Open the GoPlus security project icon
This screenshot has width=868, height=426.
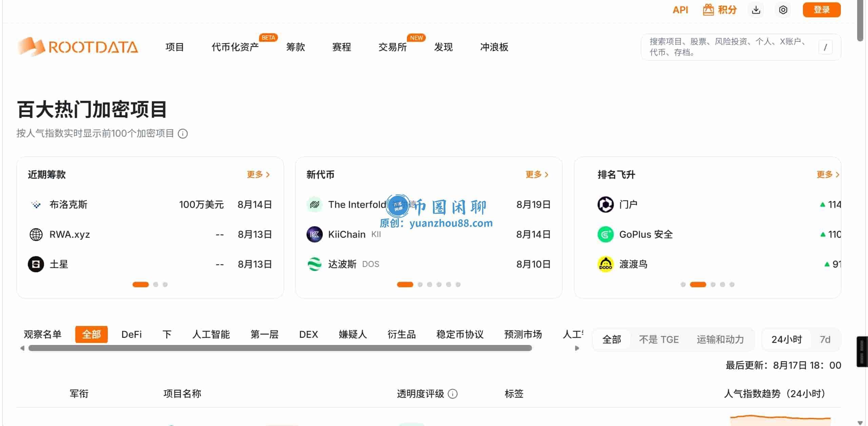pos(605,234)
